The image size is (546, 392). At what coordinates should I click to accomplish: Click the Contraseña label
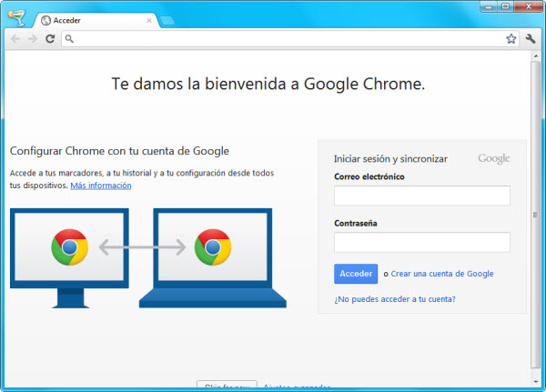click(356, 223)
